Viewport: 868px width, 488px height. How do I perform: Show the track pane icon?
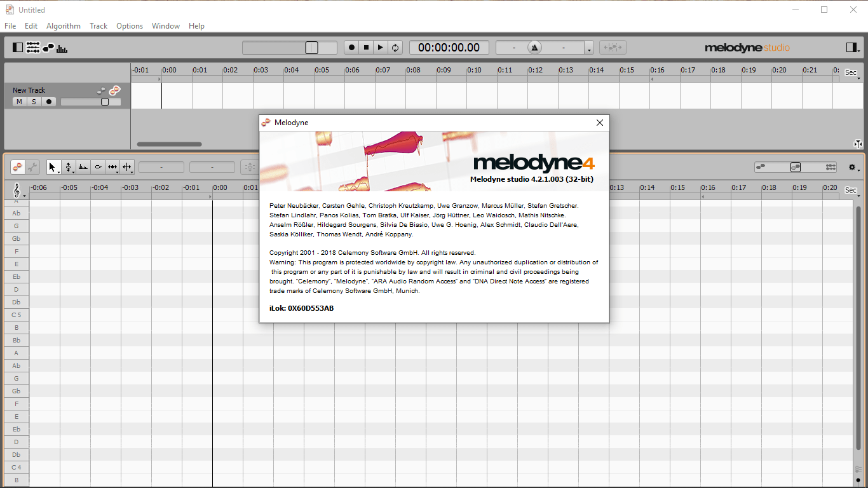(x=33, y=48)
